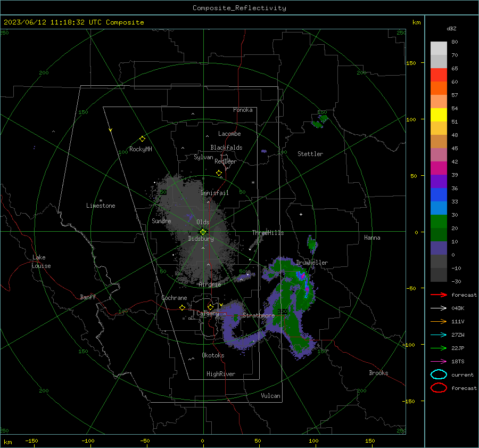This screenshot has height=448, width=479.
Task: Click the ThreeHills city label
Action: pyautogui.click(x=268, y=233)
